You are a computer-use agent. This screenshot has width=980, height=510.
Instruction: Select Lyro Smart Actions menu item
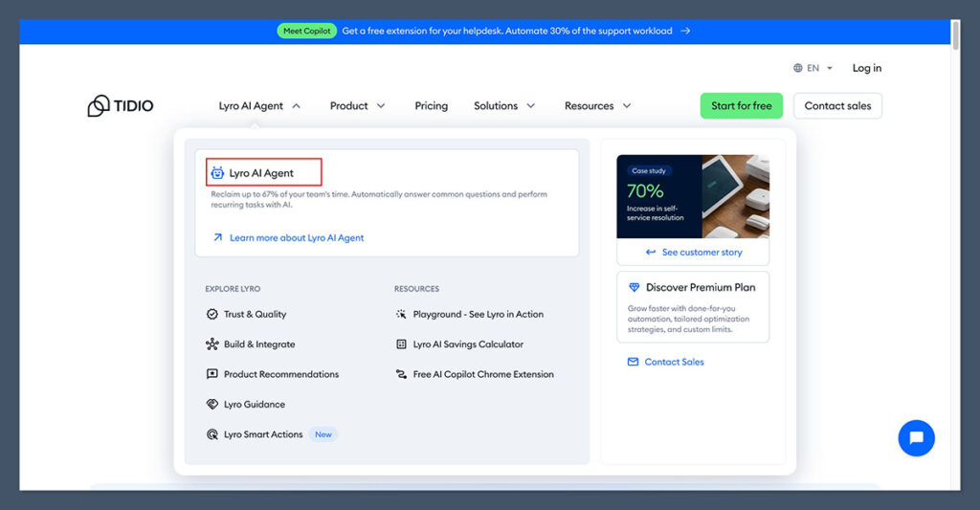coord(262,434)
